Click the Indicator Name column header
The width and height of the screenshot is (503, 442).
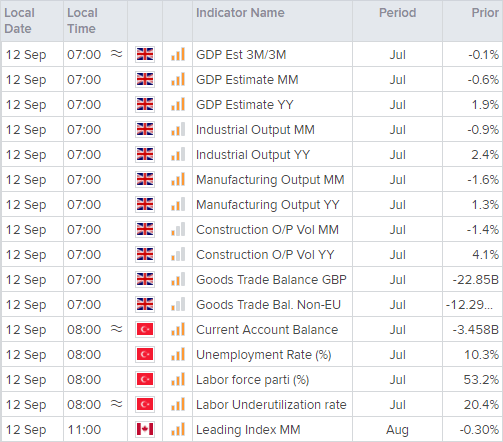coord(240,13)
